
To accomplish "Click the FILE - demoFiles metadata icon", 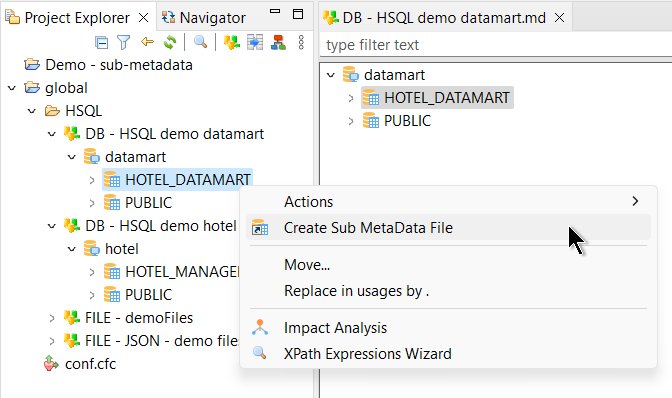I will pyautogui.click(x=72, y=317).
